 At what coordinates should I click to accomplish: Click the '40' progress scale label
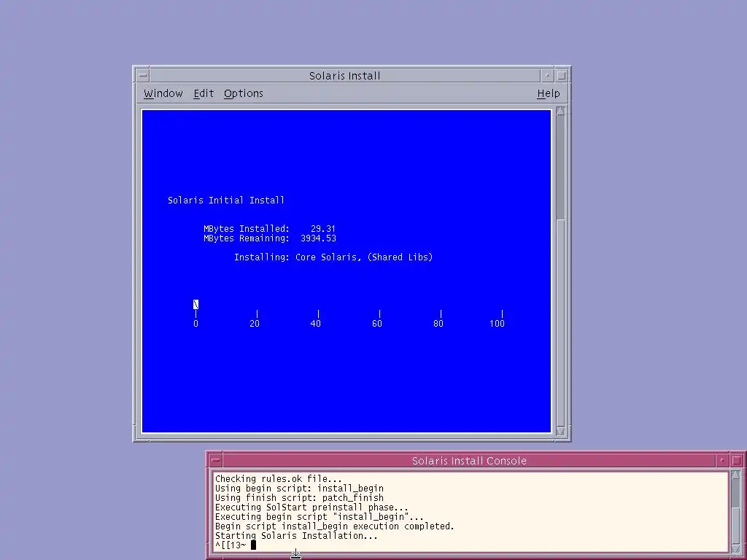pyautogui.click(x=315, y=323)
